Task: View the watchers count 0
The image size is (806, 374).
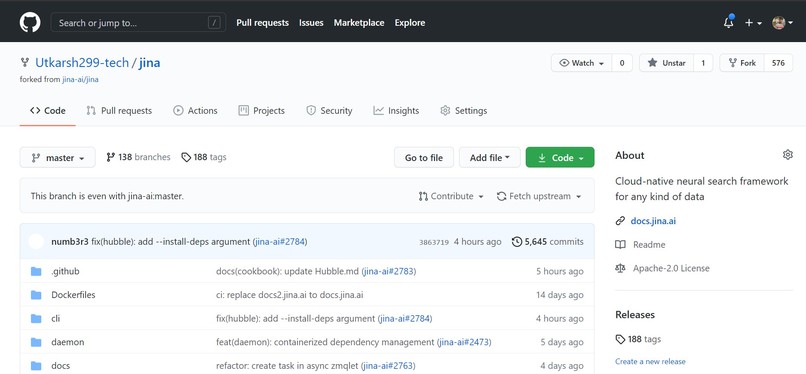Action: tap(622, 63)
